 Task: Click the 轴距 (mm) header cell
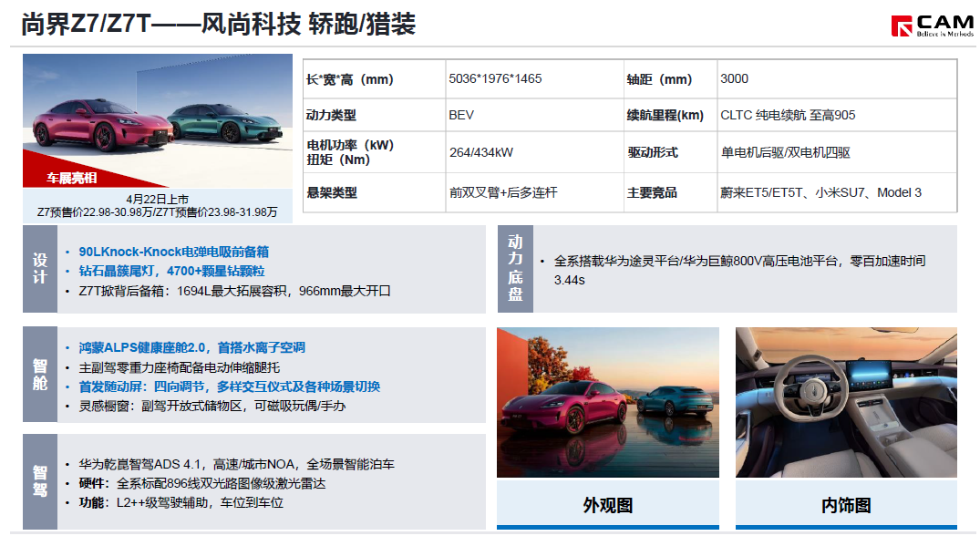point(671,79)
